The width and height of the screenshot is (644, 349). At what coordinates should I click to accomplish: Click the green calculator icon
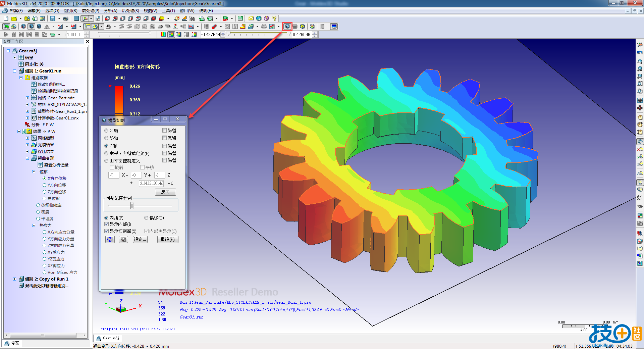pyautogui.click(x=240, y=18)
